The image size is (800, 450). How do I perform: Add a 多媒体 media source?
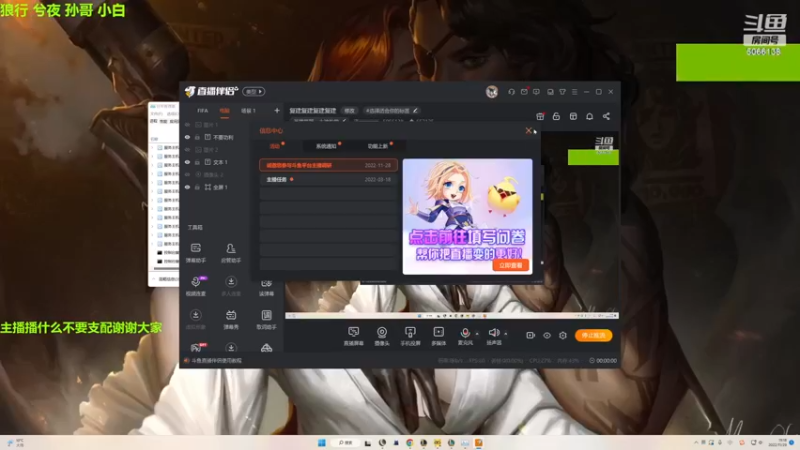438,336
